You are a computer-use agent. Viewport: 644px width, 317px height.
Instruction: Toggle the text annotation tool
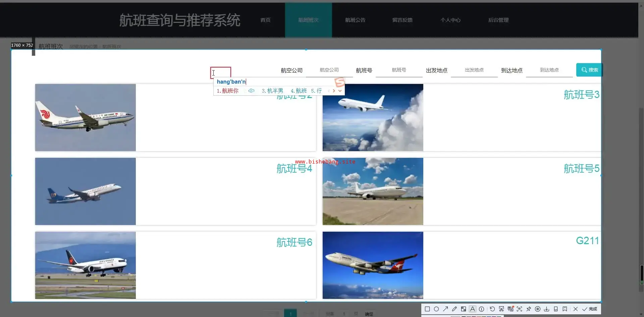[473, 309]
